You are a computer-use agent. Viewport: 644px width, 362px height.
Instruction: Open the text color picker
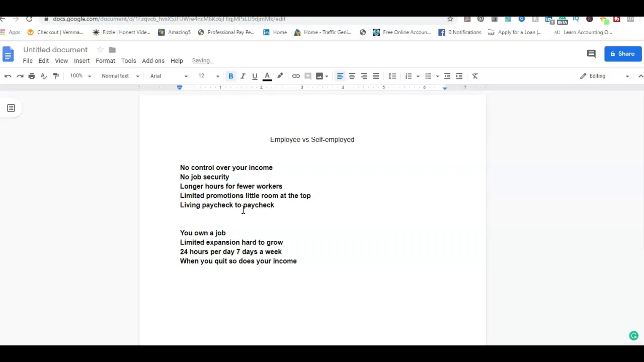coord(267,76)
